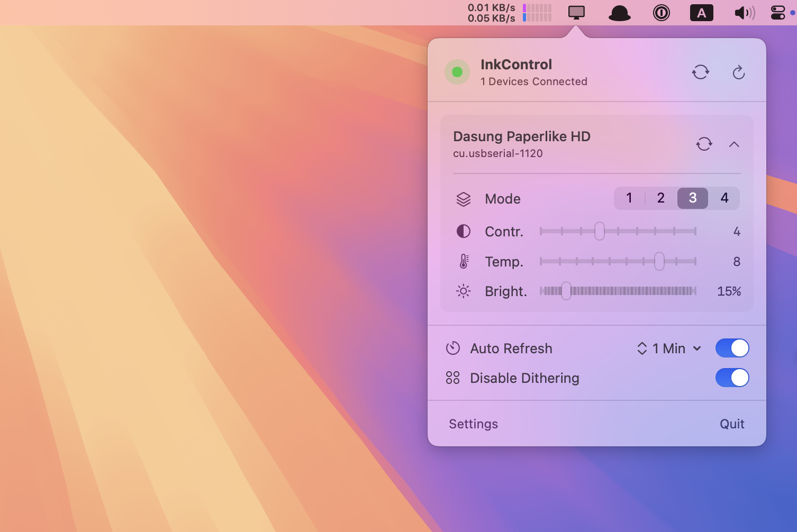Turn off the Disable Dithering switch

(732, 378)
